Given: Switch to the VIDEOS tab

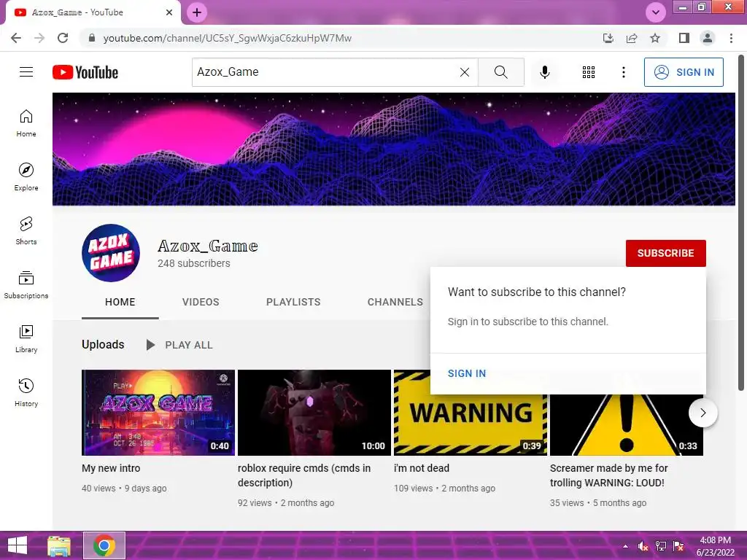Looking at the screenshot, I should click(x=201, y=302).
